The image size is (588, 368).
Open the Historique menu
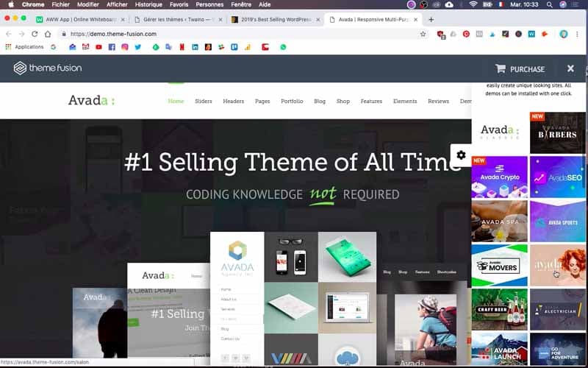(x=148, y=4)
